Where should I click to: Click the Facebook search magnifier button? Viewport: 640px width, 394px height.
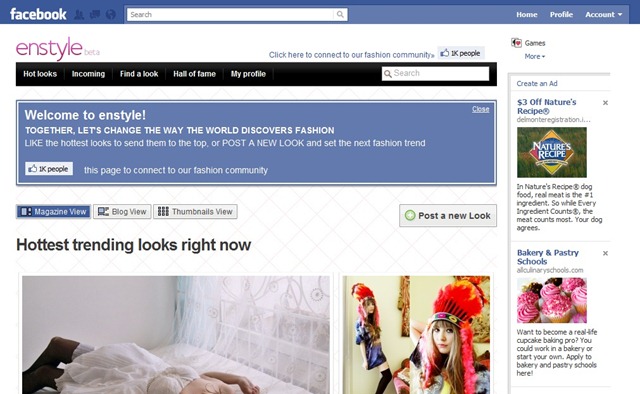340,15
